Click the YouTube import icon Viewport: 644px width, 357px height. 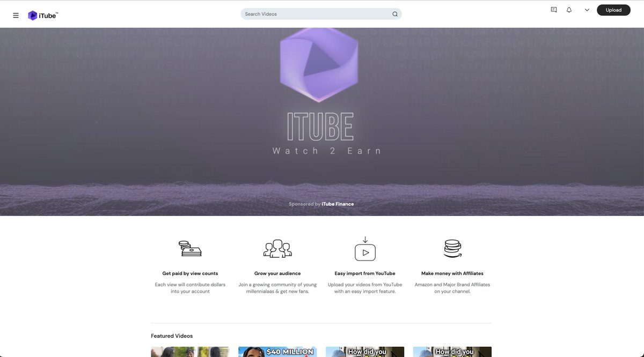pyautogui.click(x=365, y=249)
